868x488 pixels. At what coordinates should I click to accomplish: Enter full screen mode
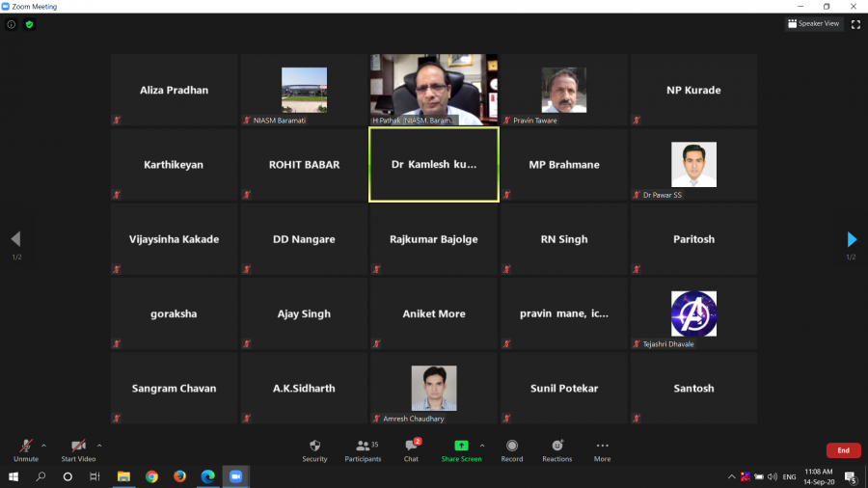pyautogui.click(x=854, y=24)
